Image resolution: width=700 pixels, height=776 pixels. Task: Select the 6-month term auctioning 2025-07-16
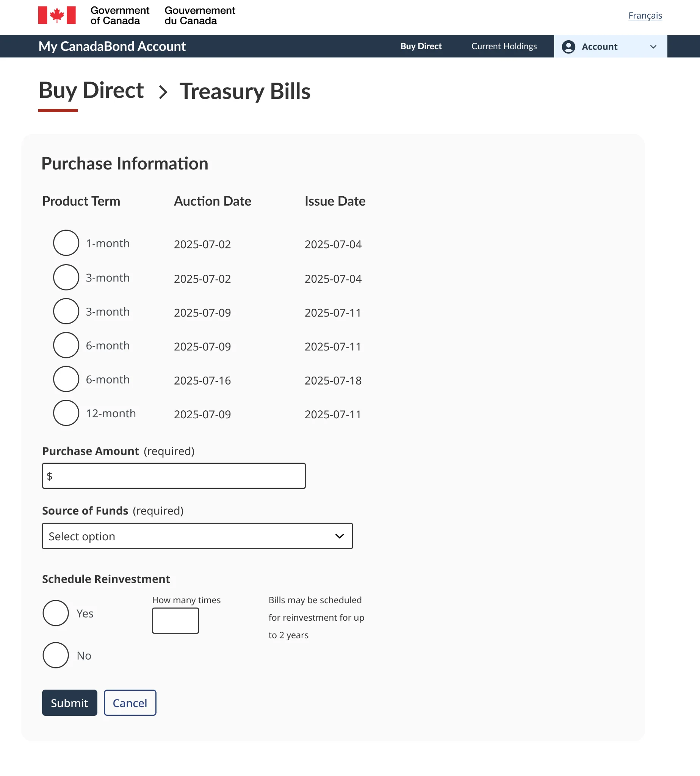point(66,379)
